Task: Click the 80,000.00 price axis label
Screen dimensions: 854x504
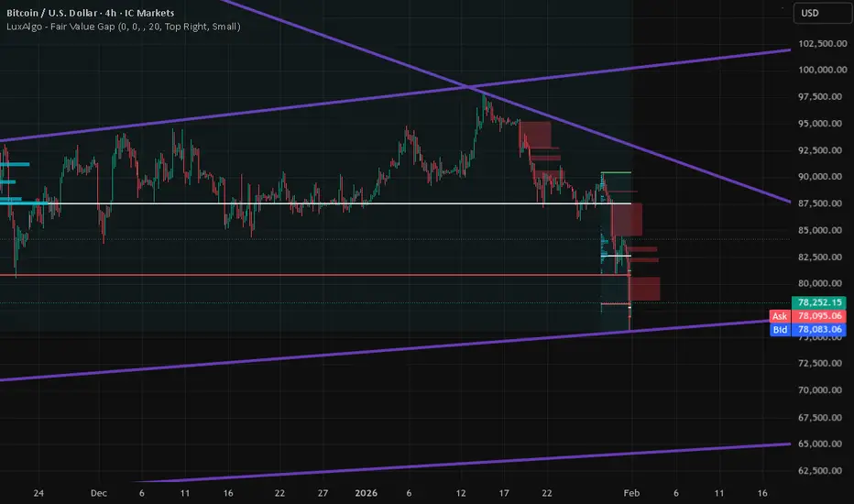Action: [x=822, y=283]
